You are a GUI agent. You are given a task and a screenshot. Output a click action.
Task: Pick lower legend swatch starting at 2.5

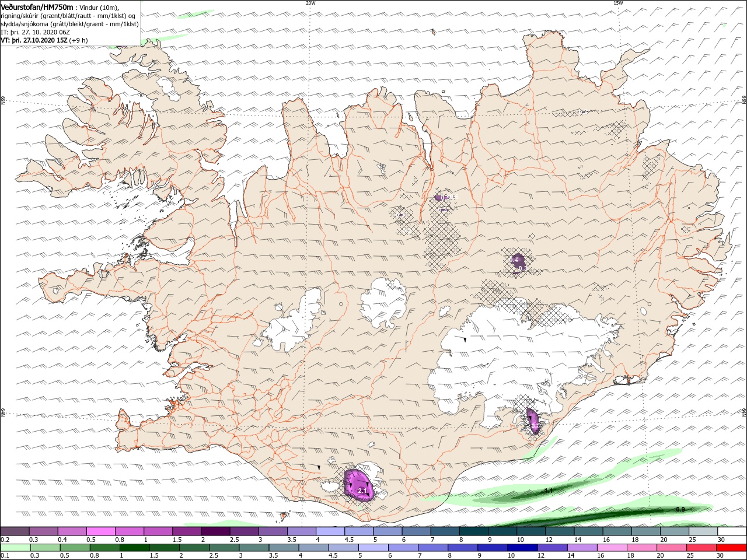pos(224,548)
